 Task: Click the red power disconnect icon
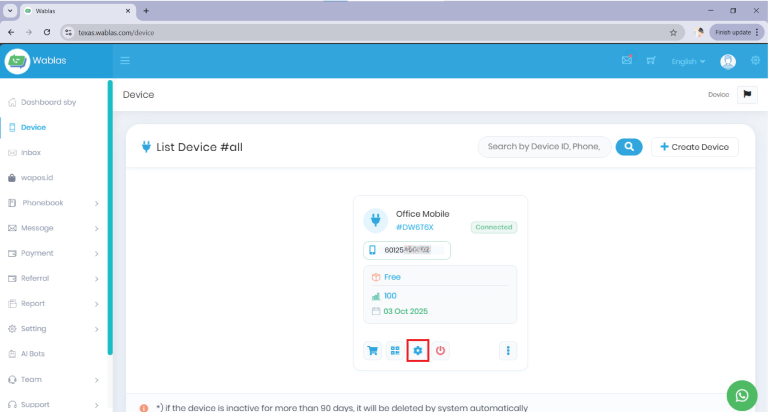pos(441,350)
